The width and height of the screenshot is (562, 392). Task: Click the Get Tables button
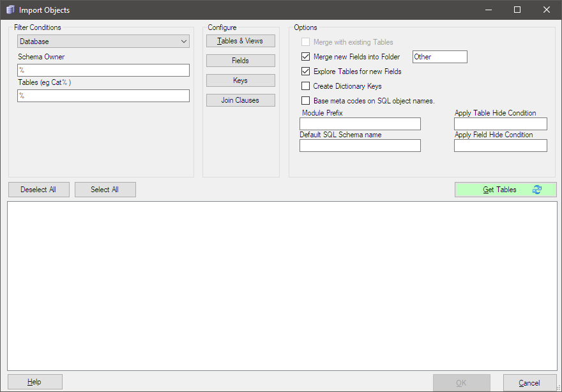505,190
